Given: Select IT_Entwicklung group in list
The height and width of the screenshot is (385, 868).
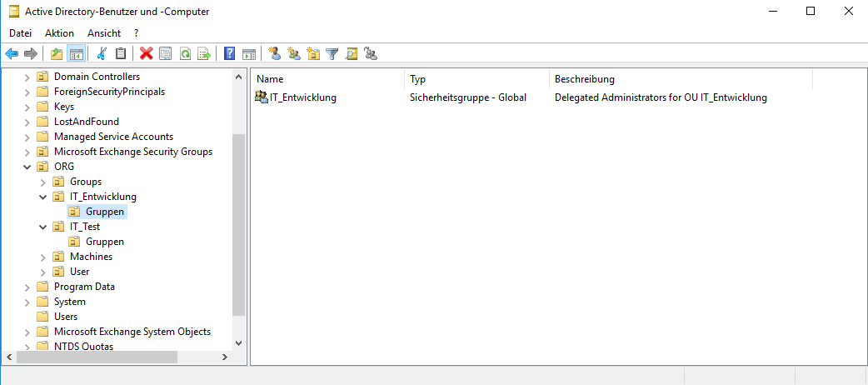Looking at the screenshot, I should [x=302, y=97].
